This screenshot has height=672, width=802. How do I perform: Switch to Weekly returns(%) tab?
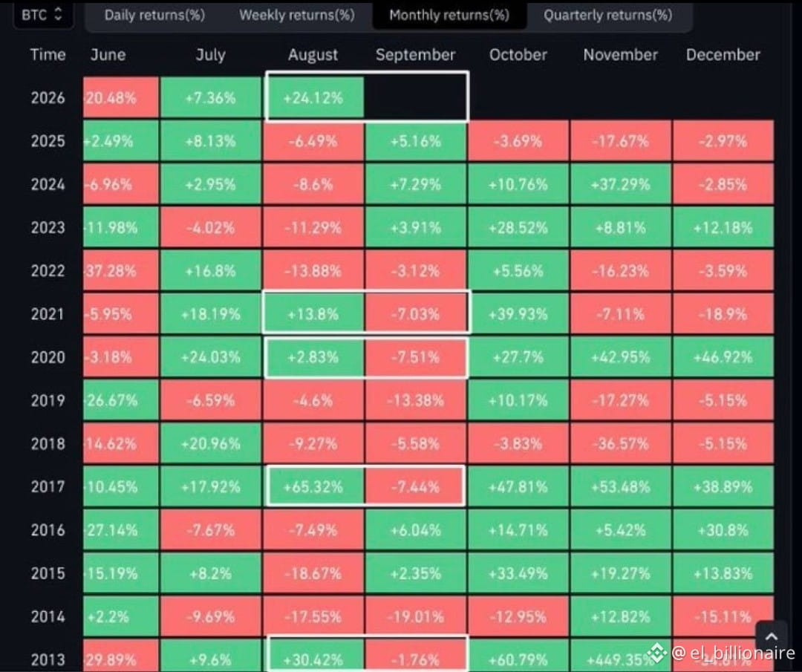(296, 16)
